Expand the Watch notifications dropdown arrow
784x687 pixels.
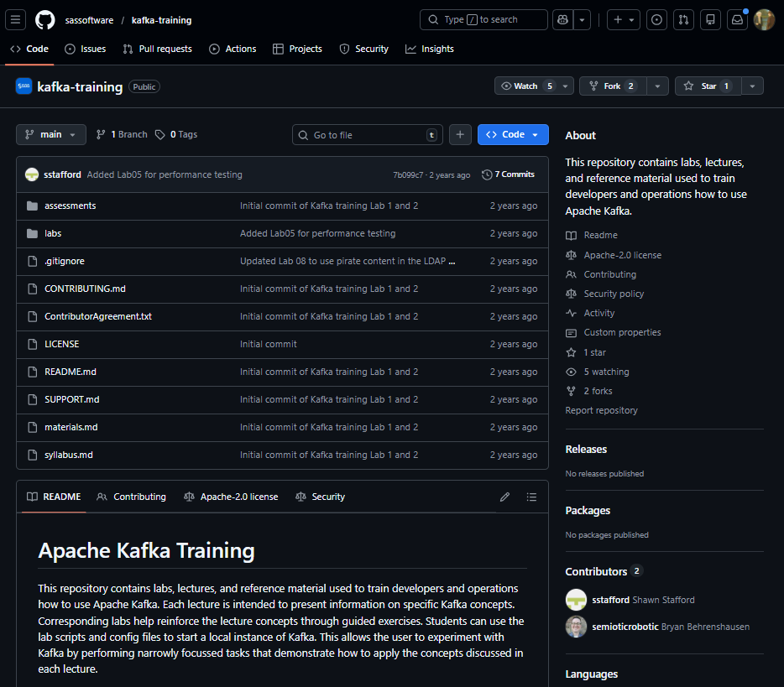565,86
